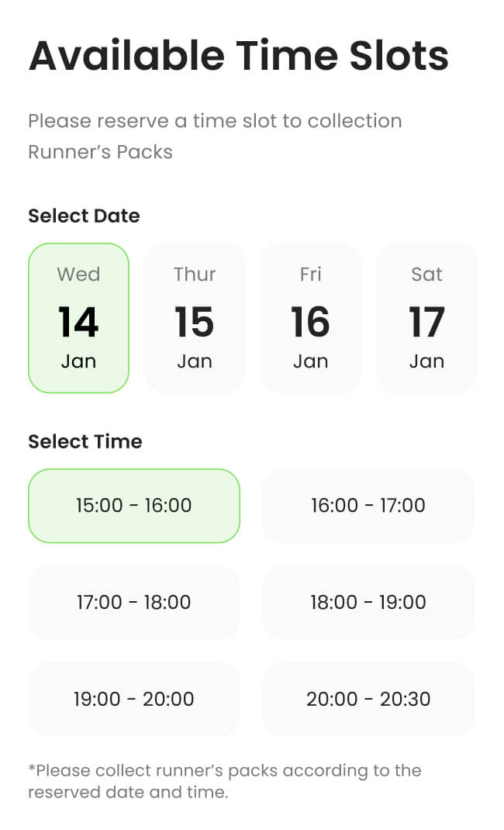This screenshot has width=504, height=830.
Task: Click the Select Date section label
Action: click(84, 216)
